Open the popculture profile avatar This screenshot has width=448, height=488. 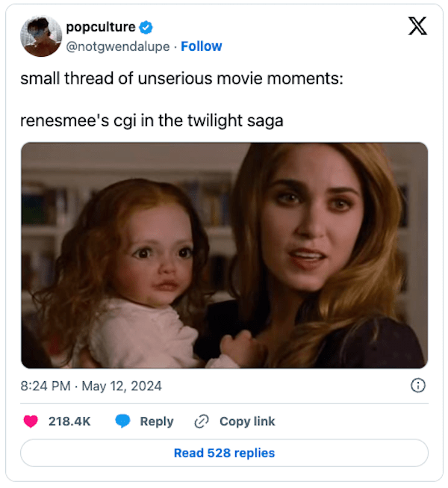(41, 37)
